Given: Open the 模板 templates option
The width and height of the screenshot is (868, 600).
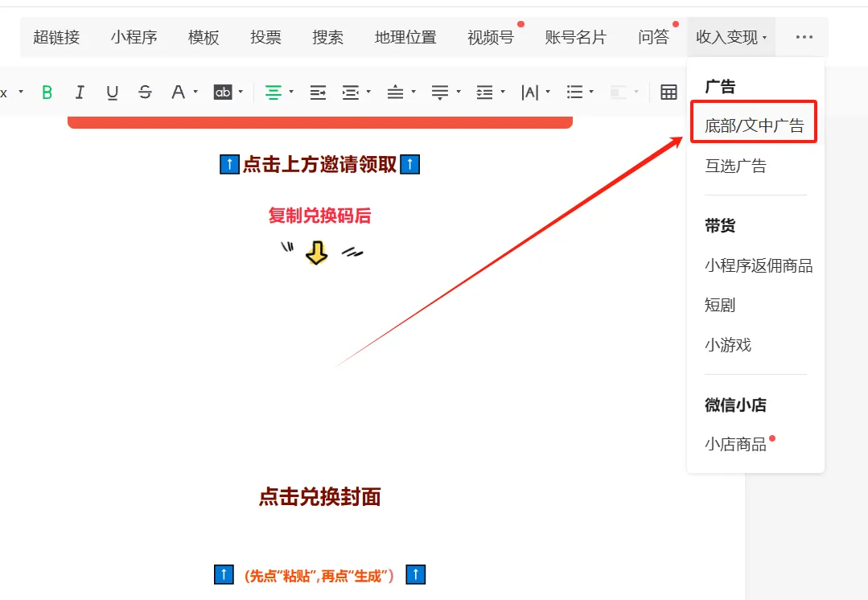Looking at the screenshot, I should coord(204,37).
